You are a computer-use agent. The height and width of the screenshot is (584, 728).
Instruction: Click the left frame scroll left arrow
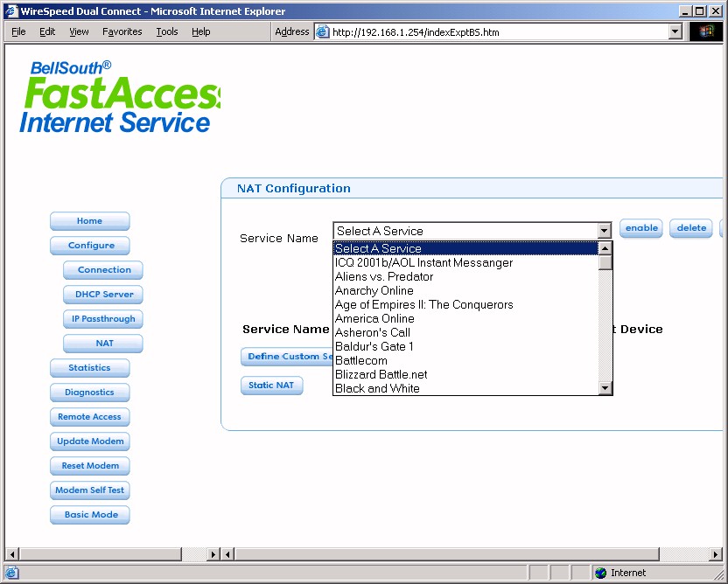[x=12, y=554]
